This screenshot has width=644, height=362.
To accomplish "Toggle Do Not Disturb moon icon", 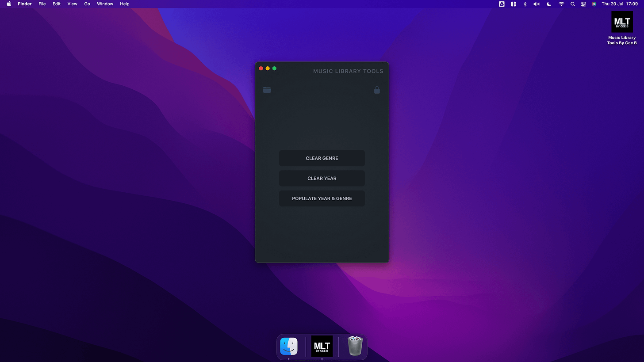I will pos(549,4).
